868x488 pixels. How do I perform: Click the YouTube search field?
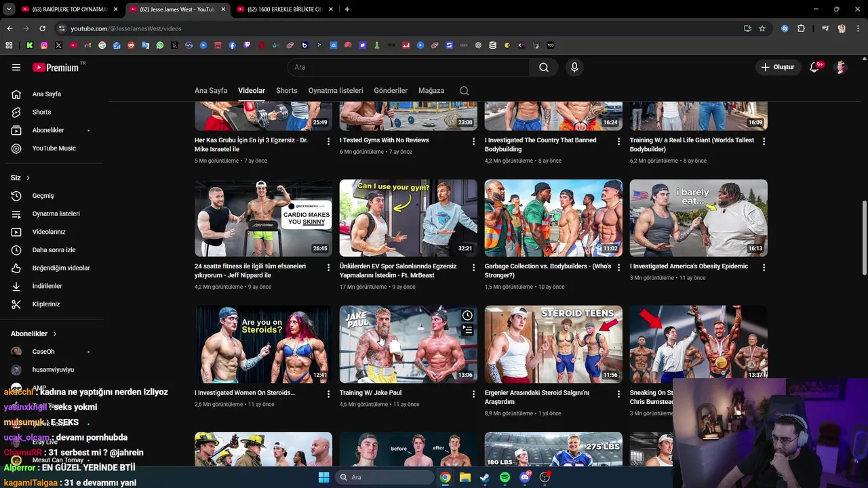coord(408,67)
